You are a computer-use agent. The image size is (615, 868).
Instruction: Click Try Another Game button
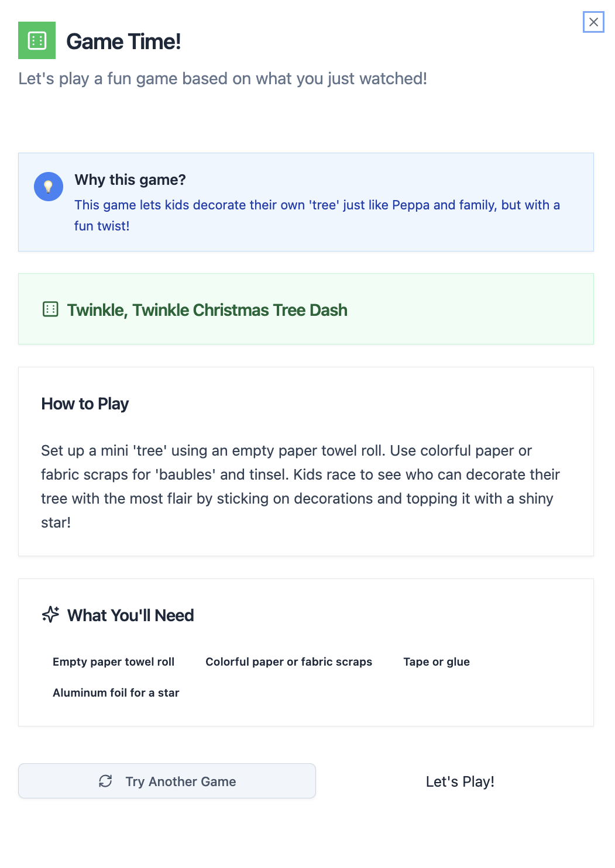point(167,781)
